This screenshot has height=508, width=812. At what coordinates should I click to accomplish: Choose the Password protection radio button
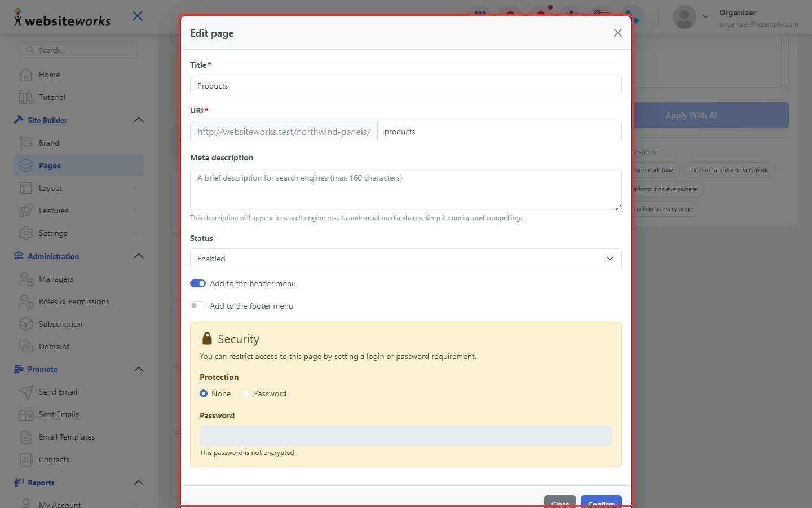coord(246,393)
